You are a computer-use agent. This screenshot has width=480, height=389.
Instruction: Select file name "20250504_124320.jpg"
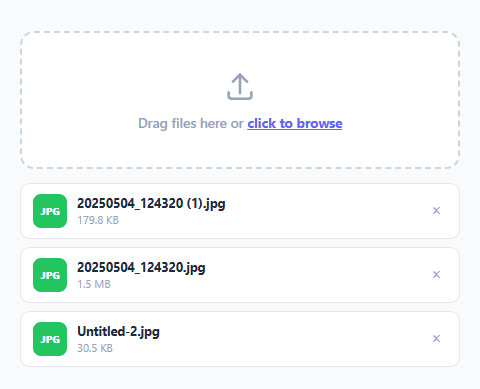click(141, 267)
